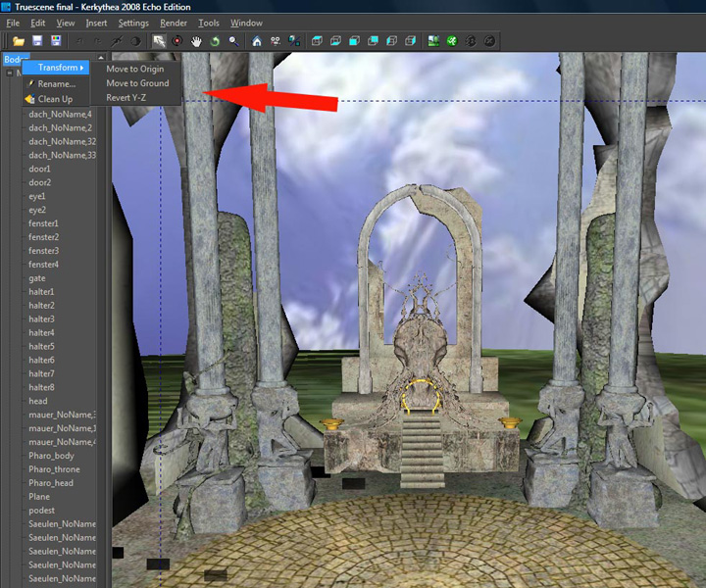Click the save image icon with color squares
Viewport: 706px width, 588px height.
pyautogui.click(x=56, y=41)
